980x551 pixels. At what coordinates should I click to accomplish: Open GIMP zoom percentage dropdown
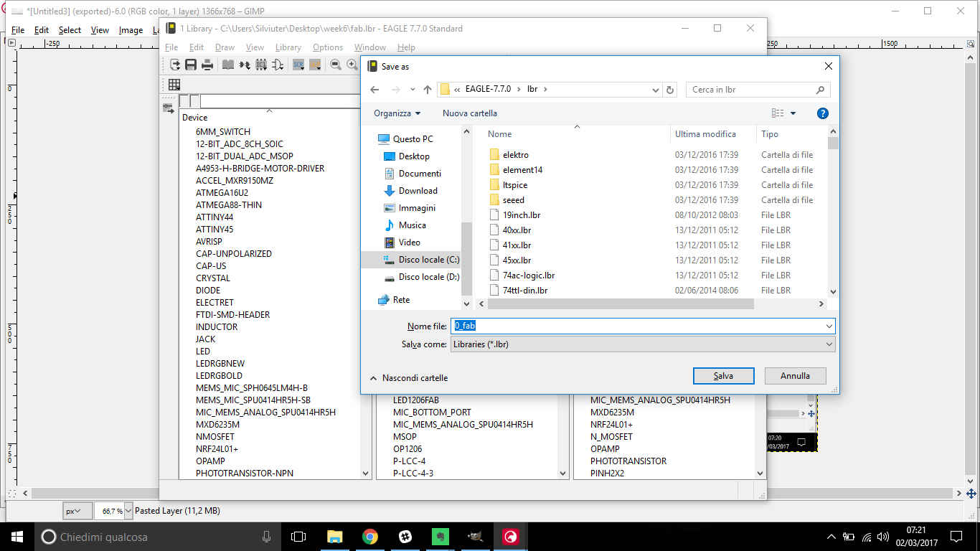128,511
